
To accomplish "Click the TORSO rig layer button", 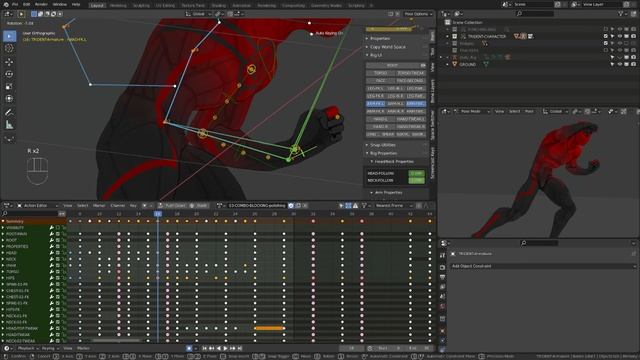I will click(380, 73).
